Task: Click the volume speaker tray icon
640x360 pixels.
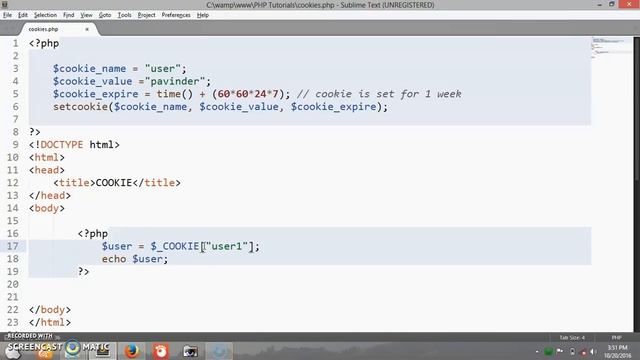Action: [x=594, y=352]
